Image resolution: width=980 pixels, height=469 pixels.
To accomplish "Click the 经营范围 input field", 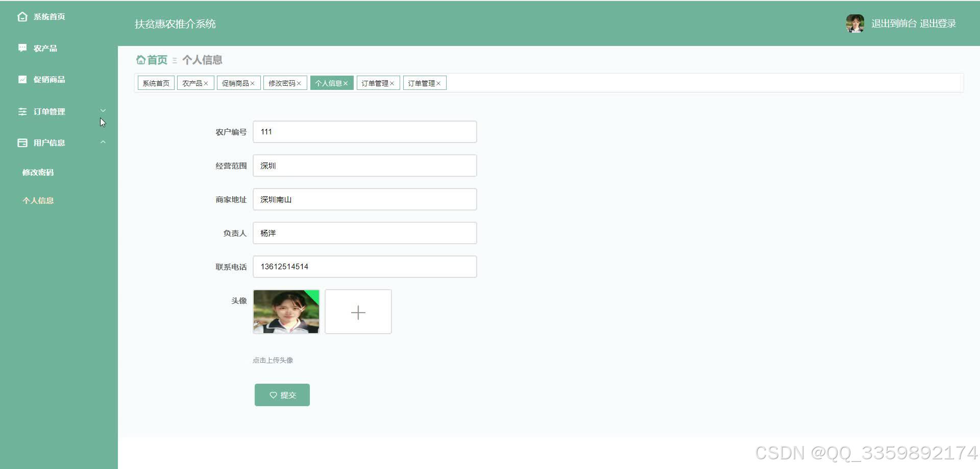I will pyautogui.click(x=365, y=166).
